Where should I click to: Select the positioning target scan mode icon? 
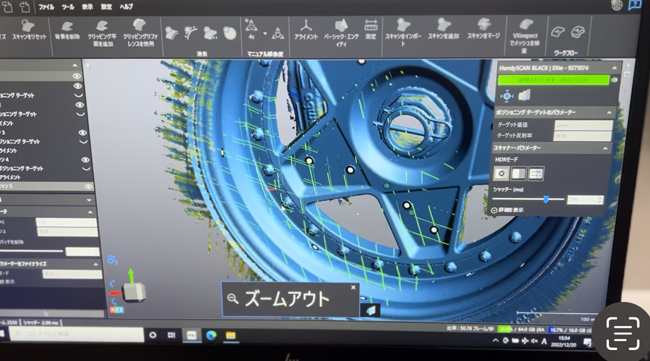click(x=507, y=96)
